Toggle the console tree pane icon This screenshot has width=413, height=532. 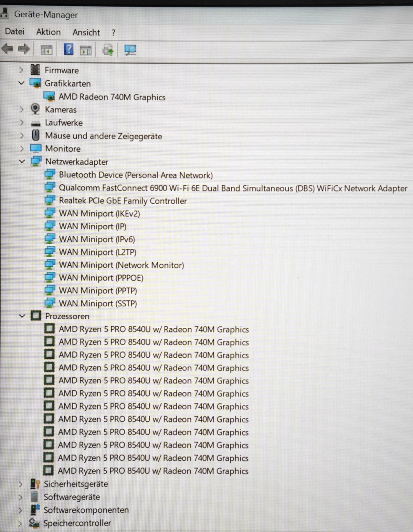point(46,50)
